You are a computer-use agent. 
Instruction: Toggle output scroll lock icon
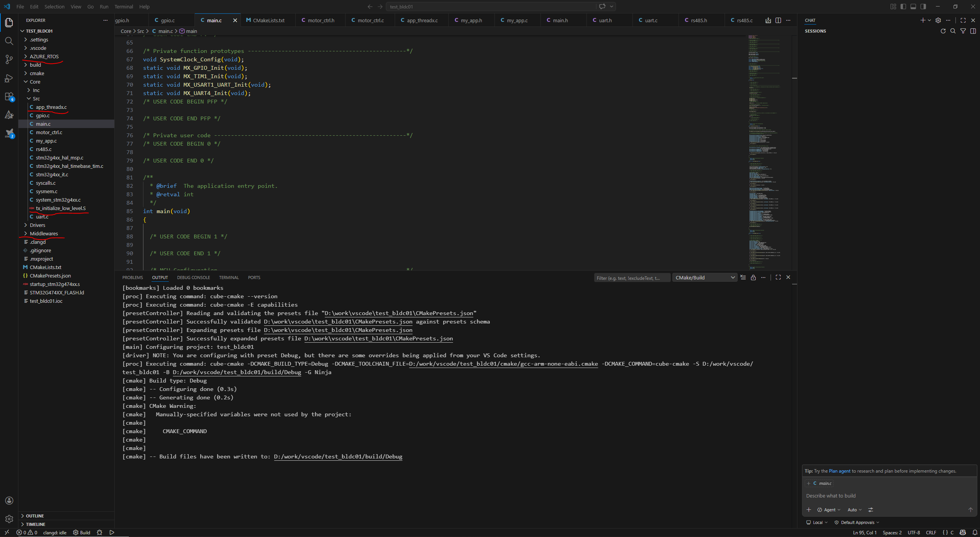click(x=753, y=278)
